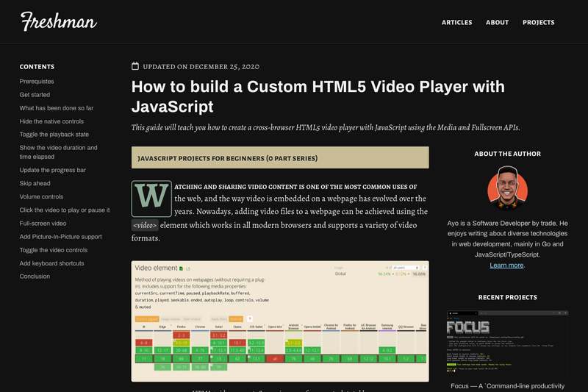Click the author avatar illustration
This screenshot has width=588, height=392.
pos(507,188)
